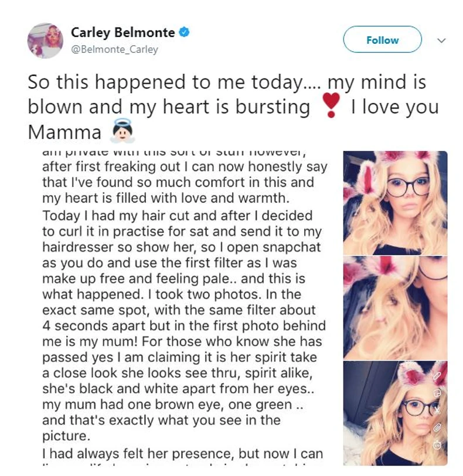This screenshot has height=476, width=463.
Task: Follow Carley Belmonte
Action: click(382, 40)
